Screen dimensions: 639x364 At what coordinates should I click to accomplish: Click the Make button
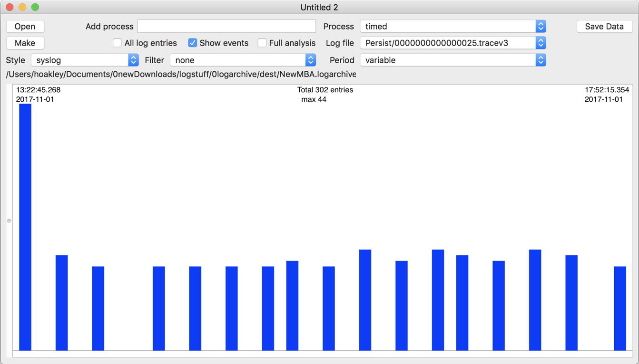25,43
